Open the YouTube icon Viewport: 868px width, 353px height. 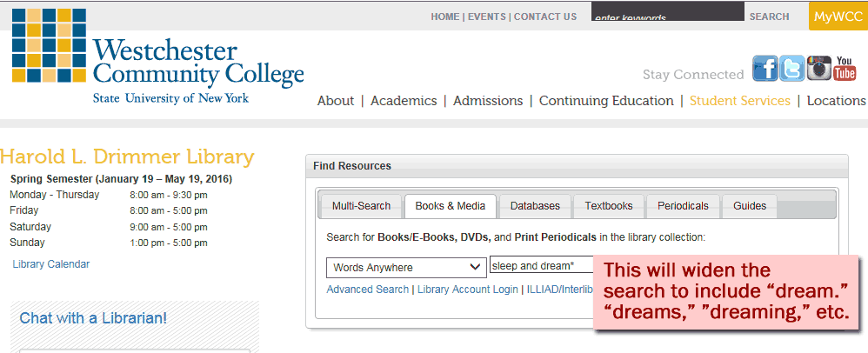pyautogui.click(x=845, y=69)
